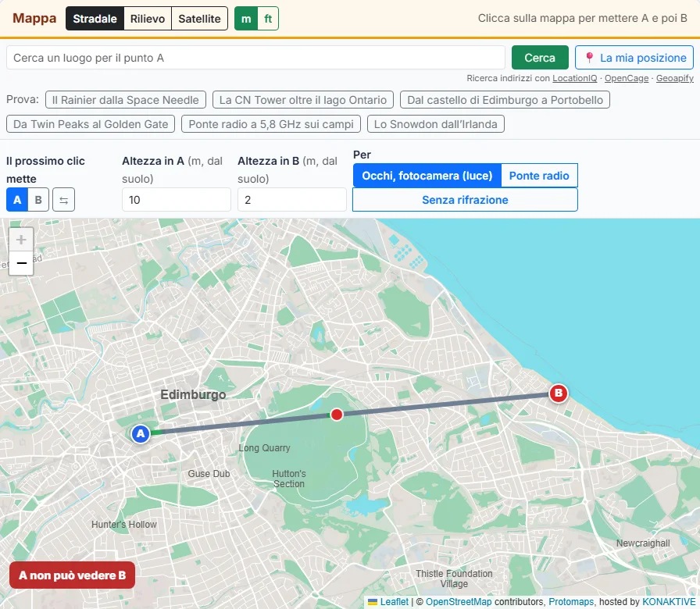
Task: Choose Ponte radio mode
Action: click(x=539, y=176)
